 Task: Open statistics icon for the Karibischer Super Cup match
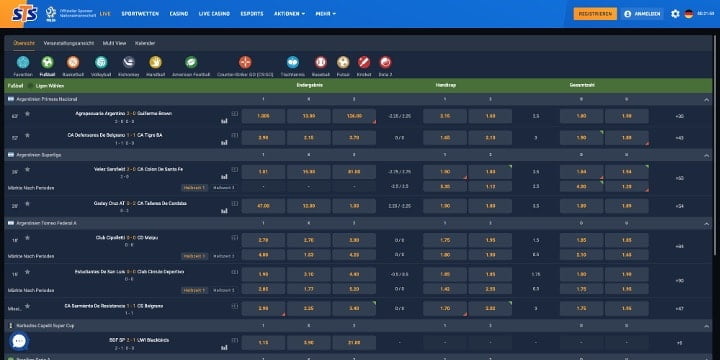tap(224, 348)
